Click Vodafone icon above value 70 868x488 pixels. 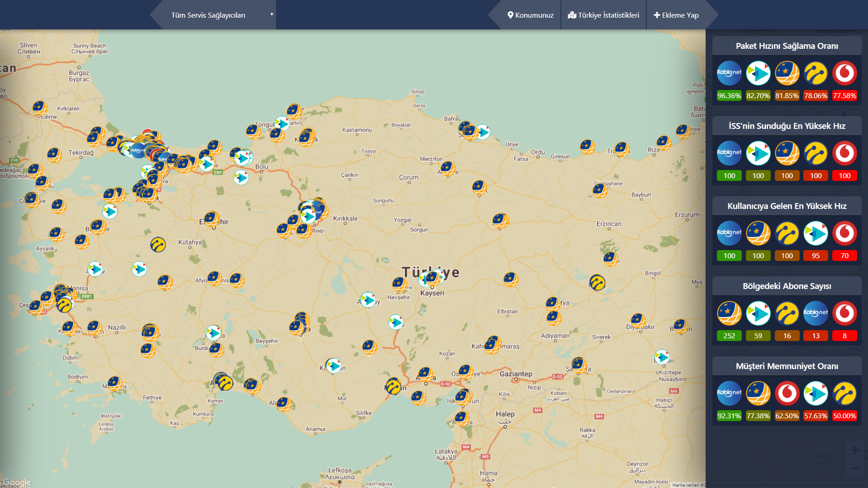[x=844, y=233]
